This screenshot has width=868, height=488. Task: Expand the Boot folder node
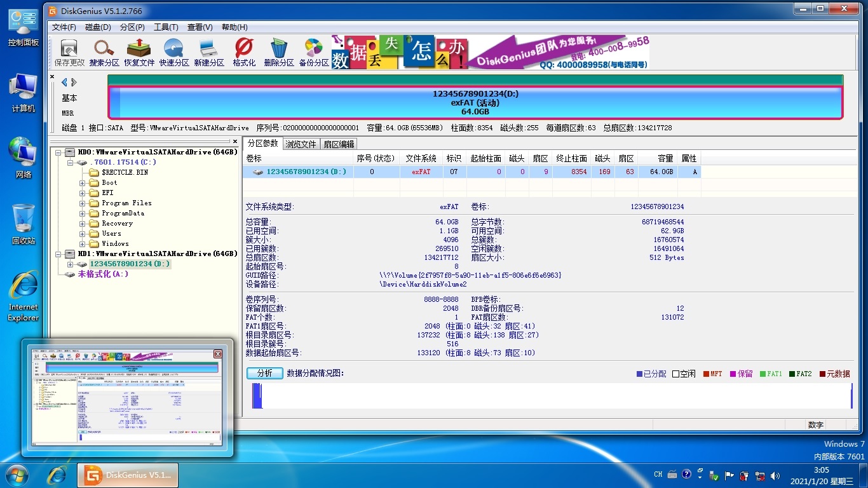point(82,183)
